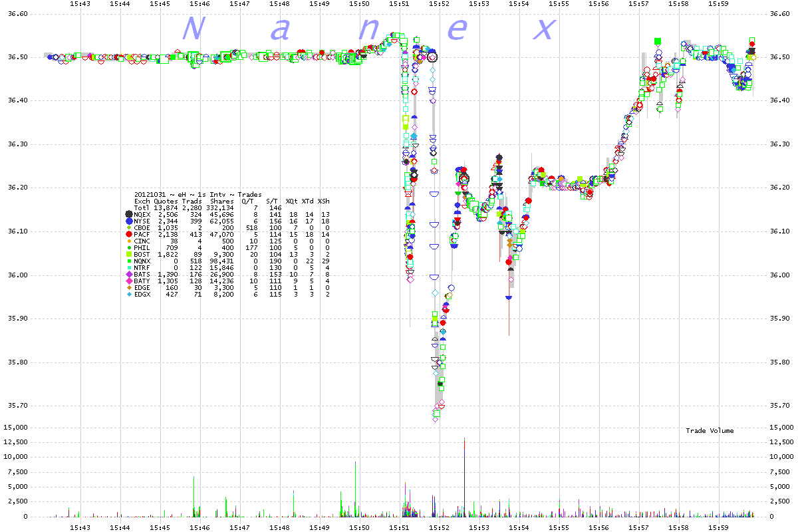
Task: Click "15:55" on the top time axis
Action: point(559,4)
